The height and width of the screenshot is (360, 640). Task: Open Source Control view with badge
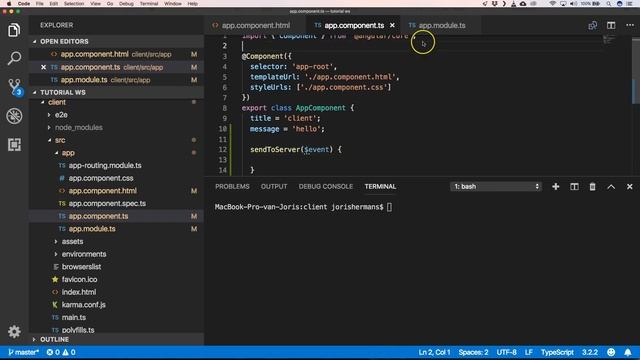click(15, 87)
